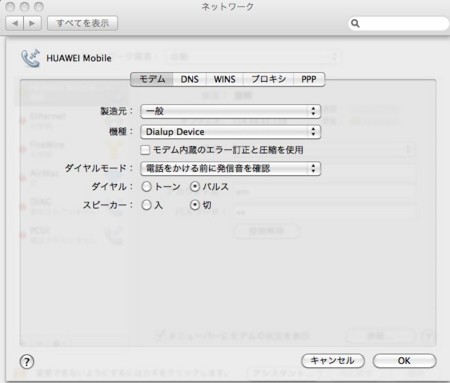This screenshot has width=450, height=383.
Task: Click the HUAWEI Mobile title text
Action: click(79, 58)
